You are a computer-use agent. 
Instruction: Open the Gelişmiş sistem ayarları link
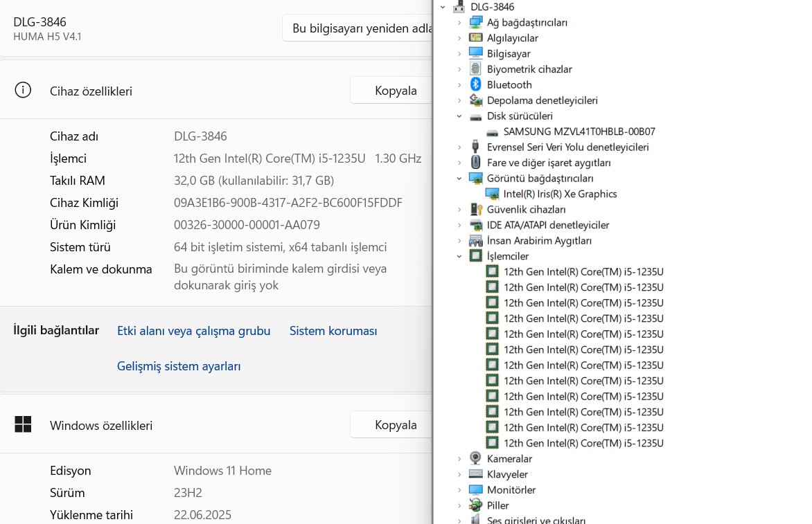click(x=179, y=366)
